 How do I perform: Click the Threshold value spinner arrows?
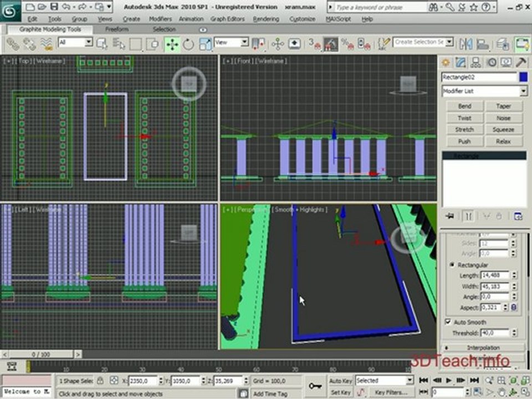pyautogui.click(x=514, y=333)
